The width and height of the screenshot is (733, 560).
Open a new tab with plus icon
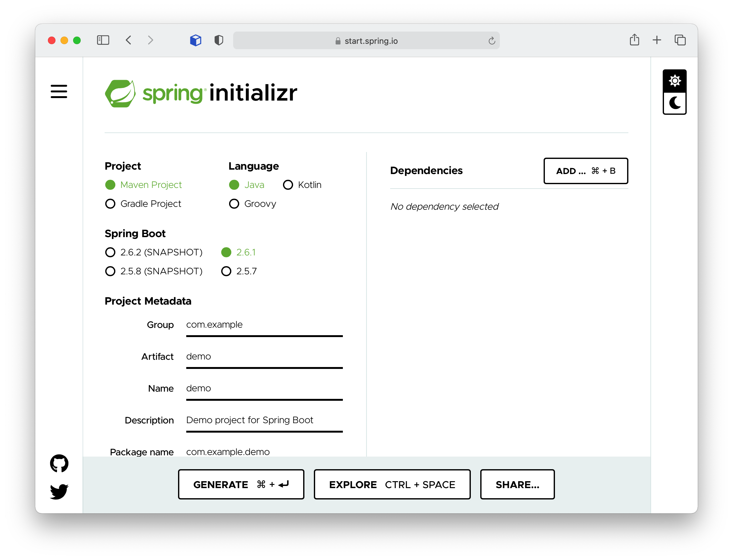pyautogui.click(x=656, y=40)
